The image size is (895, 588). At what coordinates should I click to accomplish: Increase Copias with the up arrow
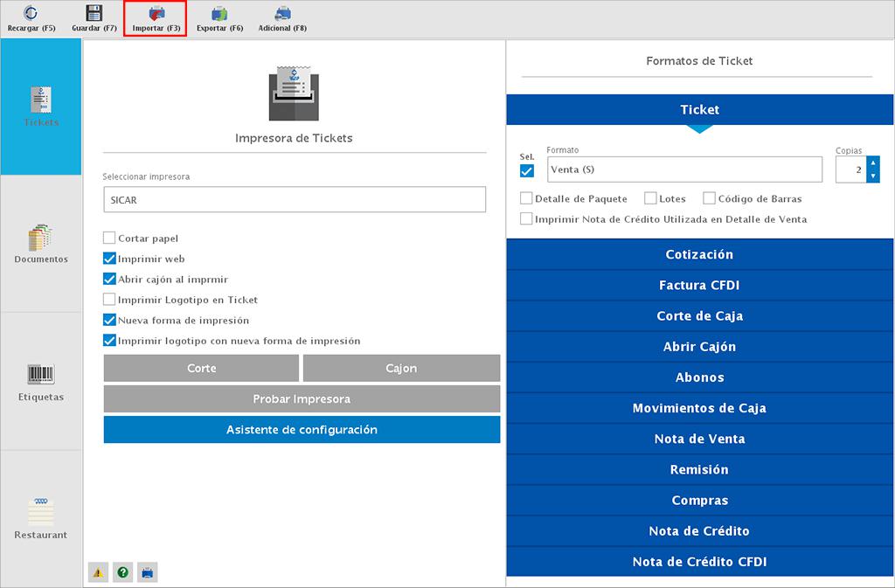pyautogui.click(x=872, y=163)
